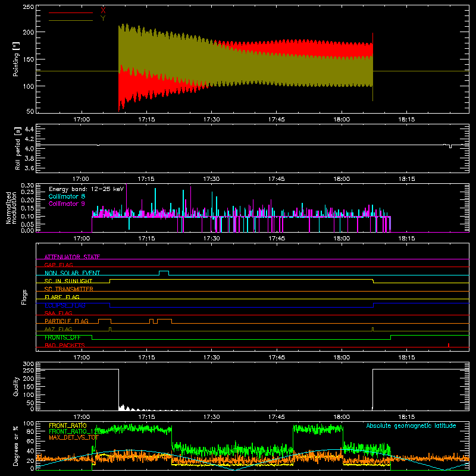
Task: Click the '200' tick on Pointing axis
Action: click(x=28, y=32)
